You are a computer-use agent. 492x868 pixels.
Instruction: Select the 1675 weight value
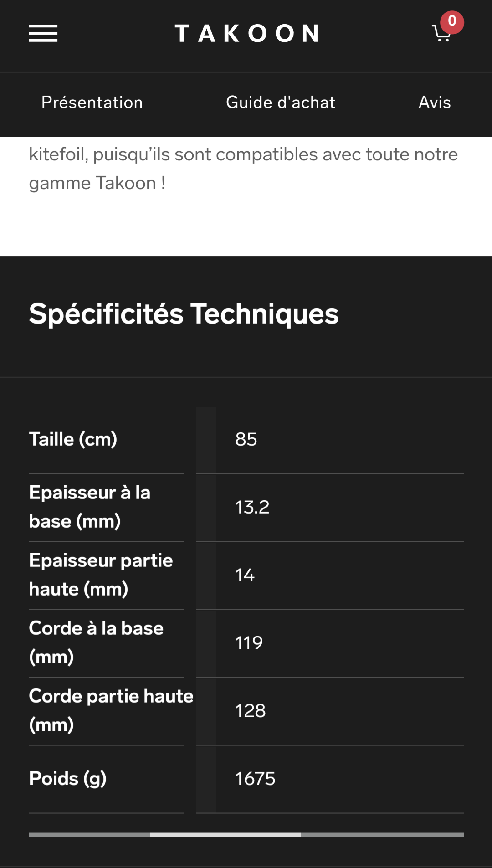[255, 779]
